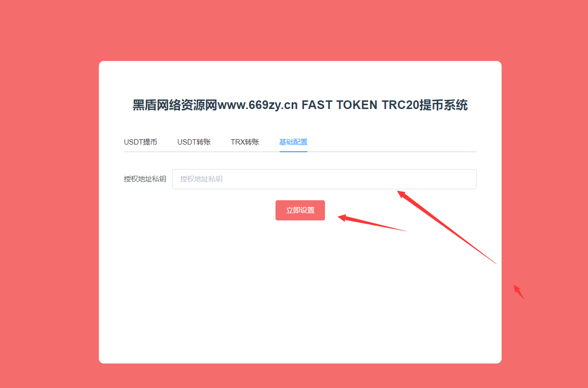Click the www.669zy.cn text in the title

[258, 105]
